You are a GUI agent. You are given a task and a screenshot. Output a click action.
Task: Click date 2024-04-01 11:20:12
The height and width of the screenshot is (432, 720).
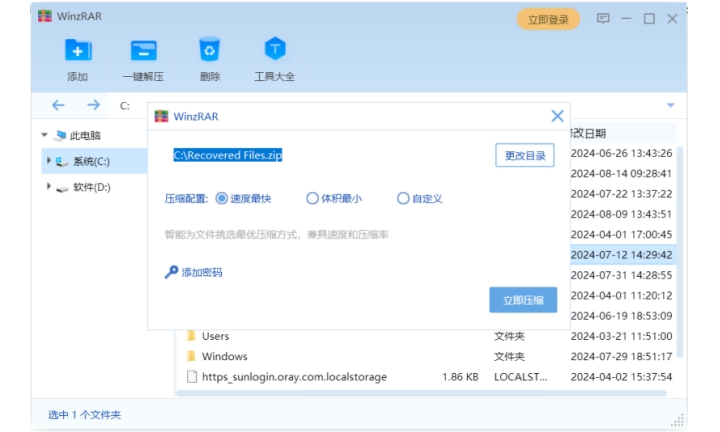(621, 295)
